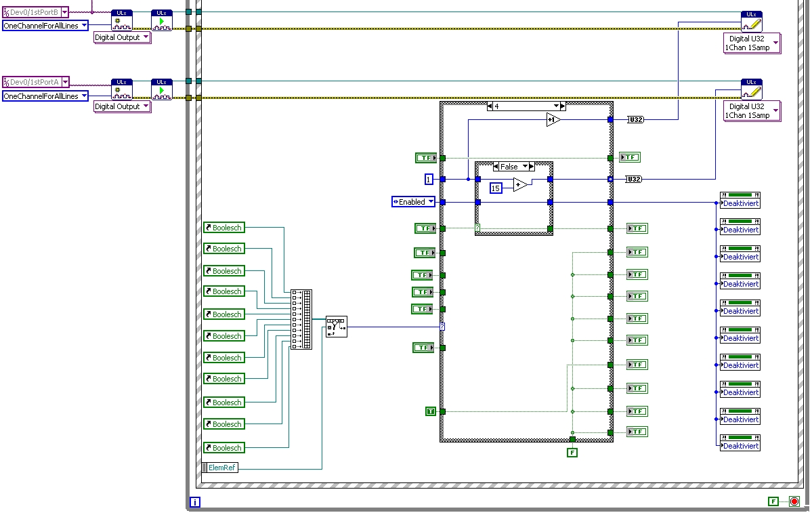Select the ULx Create Channel VI beside Dev0/1stPortA

point(122,89)
